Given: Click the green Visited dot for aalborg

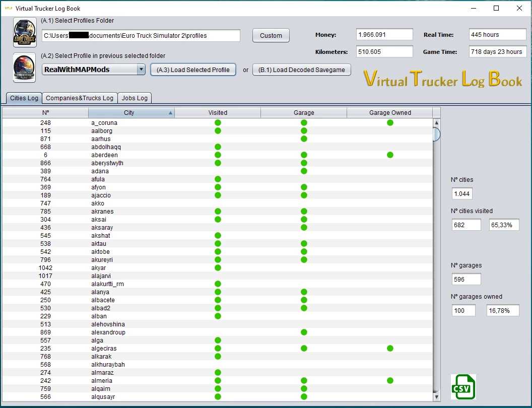Looking at the screenshot, I should click(x=218, y=131).
